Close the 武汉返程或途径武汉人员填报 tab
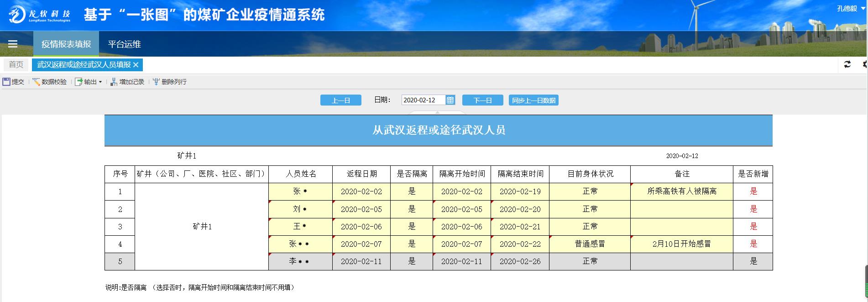 point(136,65)
